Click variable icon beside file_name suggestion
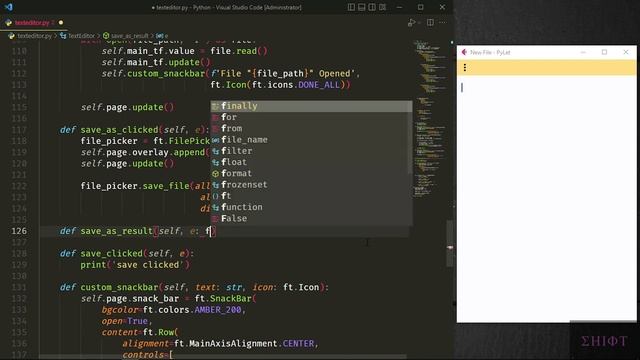 coord(216,140)
